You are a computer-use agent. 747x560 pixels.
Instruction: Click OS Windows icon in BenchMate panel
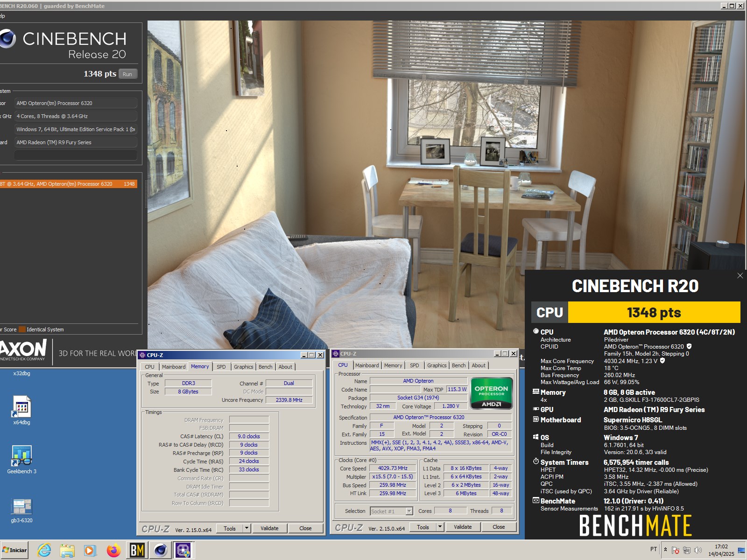pos(536,437)
